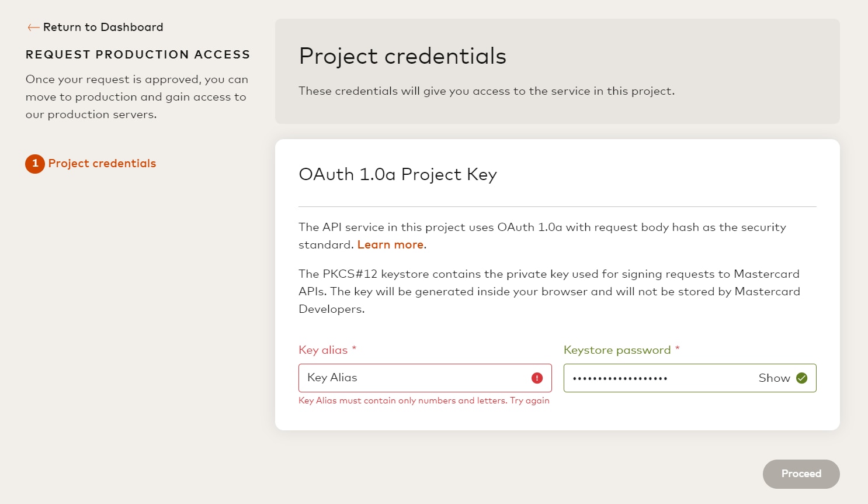The height and width of the screenshot is (504, 868).
Task: Click the numbered step 1 circle
Action: point(35,164)
